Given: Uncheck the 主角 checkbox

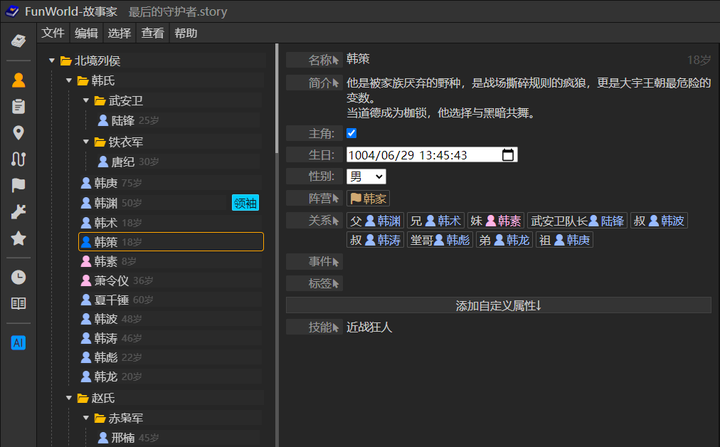Looking at the screenshot, I should pyautogui.click(x=352, y=133).
